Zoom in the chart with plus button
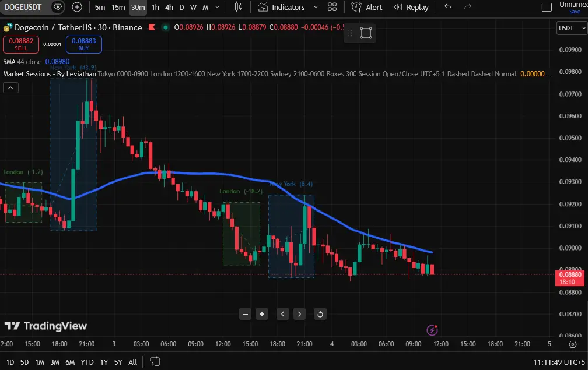588x370 pixels. pos(262,314)
